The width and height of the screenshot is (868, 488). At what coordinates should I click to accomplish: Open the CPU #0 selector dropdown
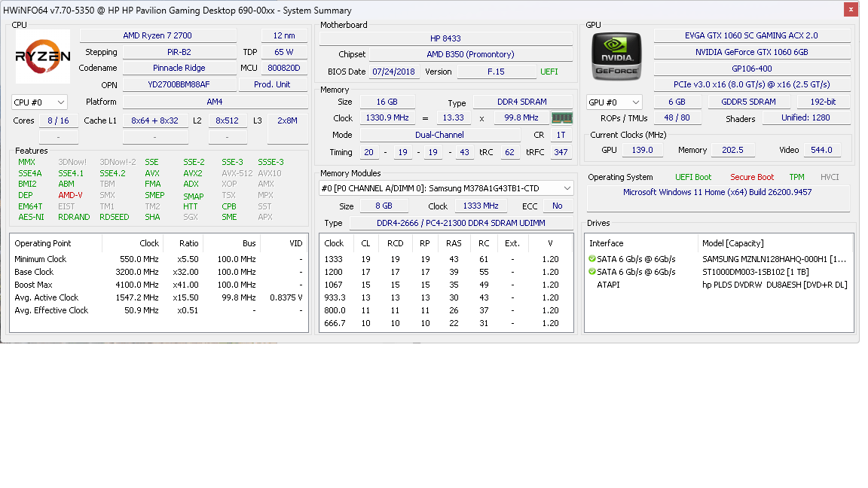tap(39, 102)
